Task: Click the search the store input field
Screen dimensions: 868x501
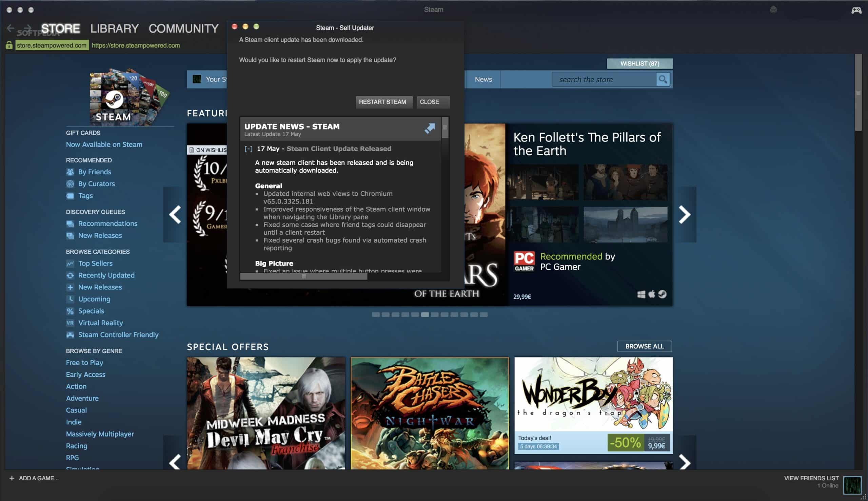Action: coord(604,79)
